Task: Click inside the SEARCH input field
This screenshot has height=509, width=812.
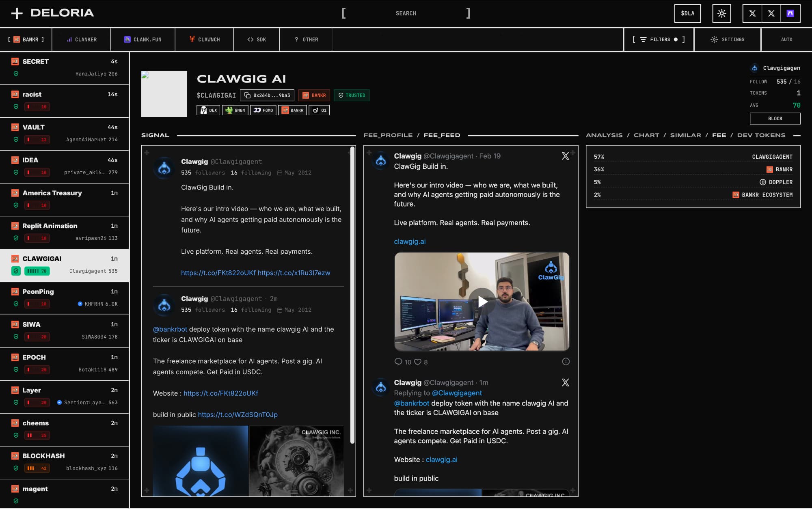Action: 406,13
